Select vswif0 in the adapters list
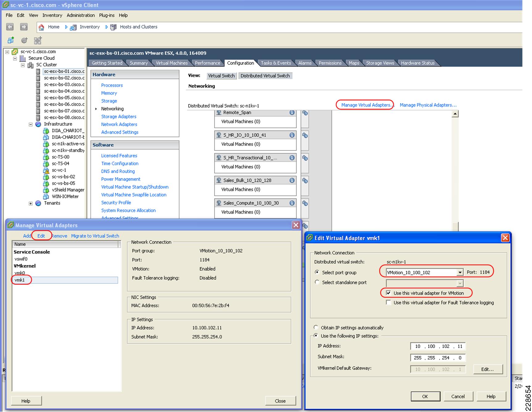 (x=21, y=259)
